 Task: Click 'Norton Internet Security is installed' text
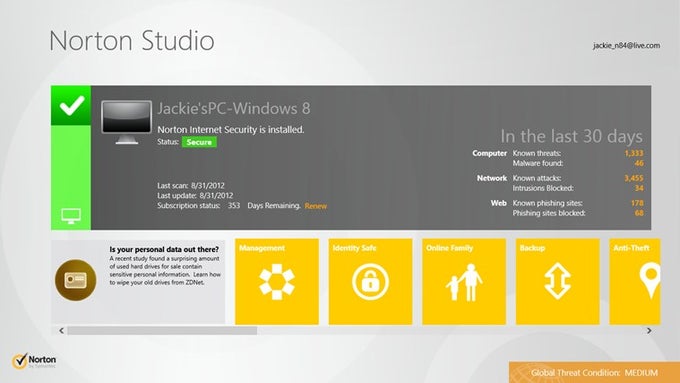tap(231, 129)
